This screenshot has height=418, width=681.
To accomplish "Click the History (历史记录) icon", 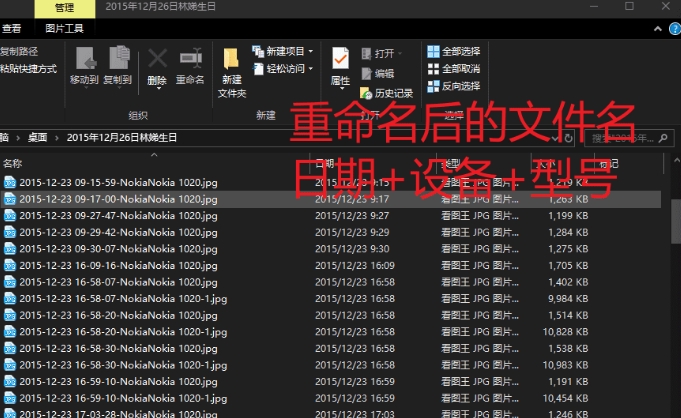I will [387, 93].
